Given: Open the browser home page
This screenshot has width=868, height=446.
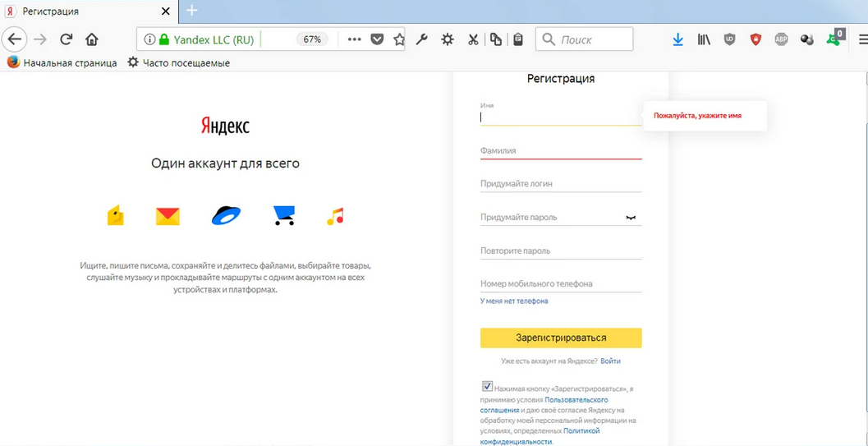Looking at the screenshot, I should coord(92,39).
